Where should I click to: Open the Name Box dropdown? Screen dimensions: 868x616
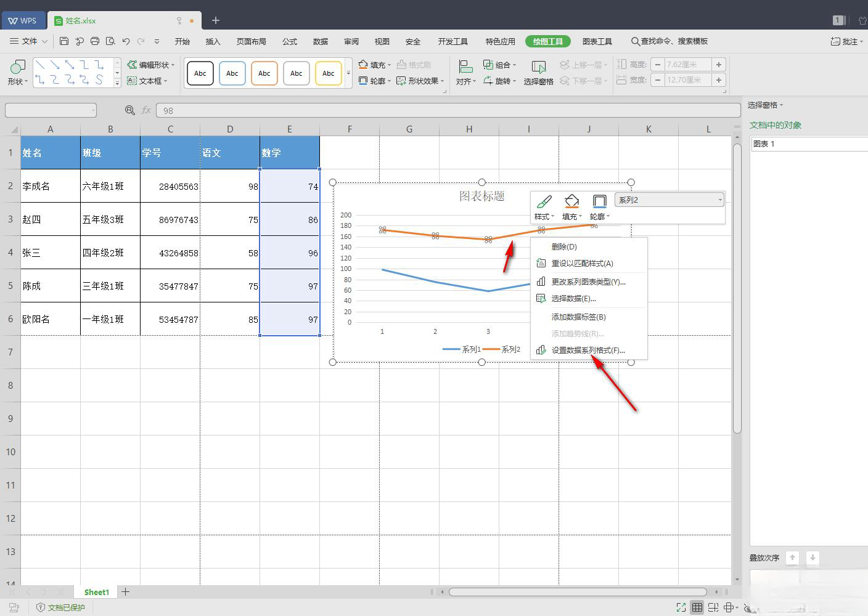[x=93, y=111]
